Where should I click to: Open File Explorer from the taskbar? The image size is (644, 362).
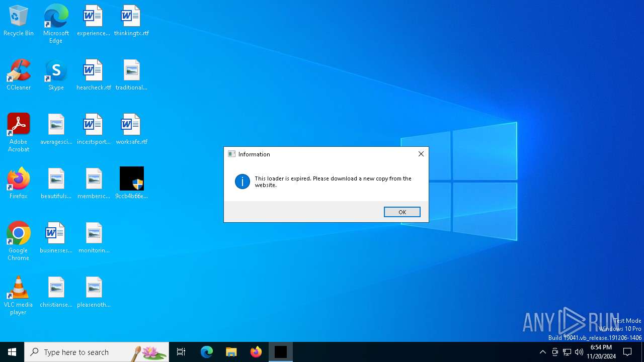pyautogui.click(x=231, y=352)
